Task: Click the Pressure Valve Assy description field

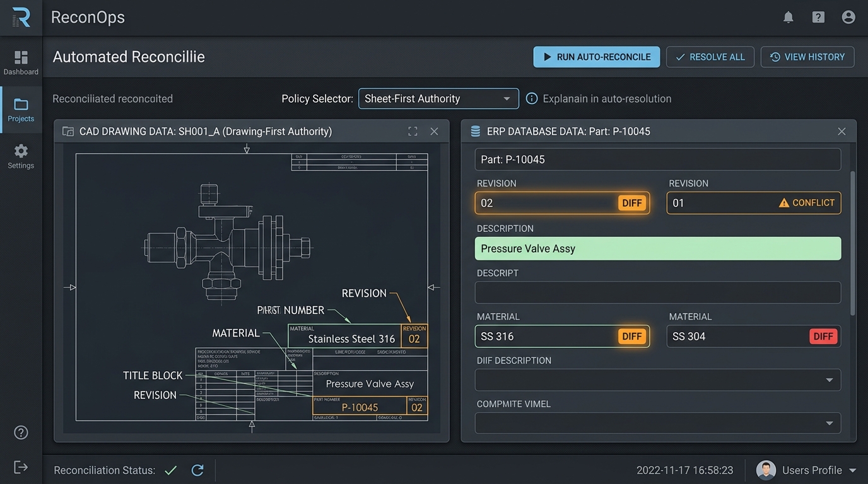Action: click(658, 248)
